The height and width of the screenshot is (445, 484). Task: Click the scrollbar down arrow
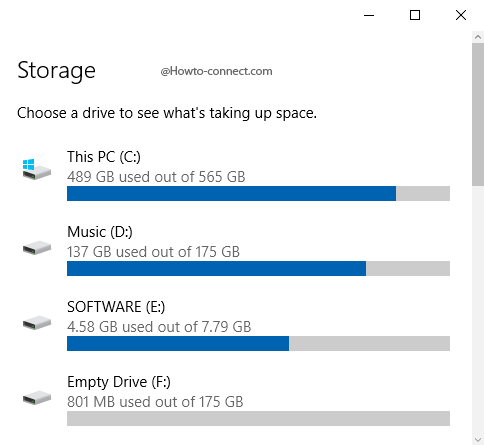tap(478, 439)
